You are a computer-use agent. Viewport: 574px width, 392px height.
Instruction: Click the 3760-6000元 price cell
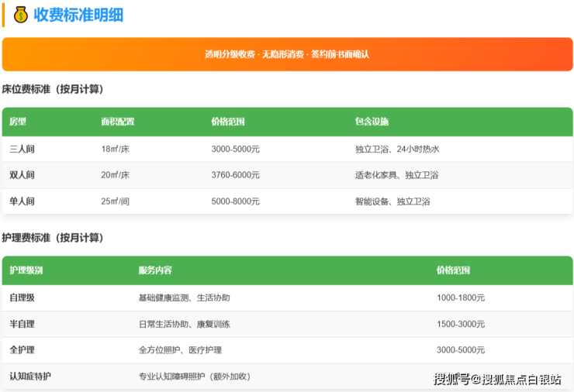point(235,175)
